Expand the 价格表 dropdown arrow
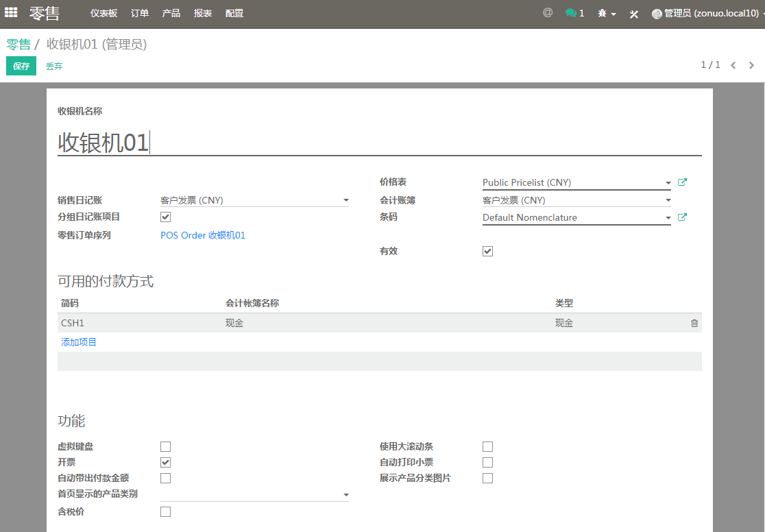The width and height of the screenshot is (765, 532). 668,182
